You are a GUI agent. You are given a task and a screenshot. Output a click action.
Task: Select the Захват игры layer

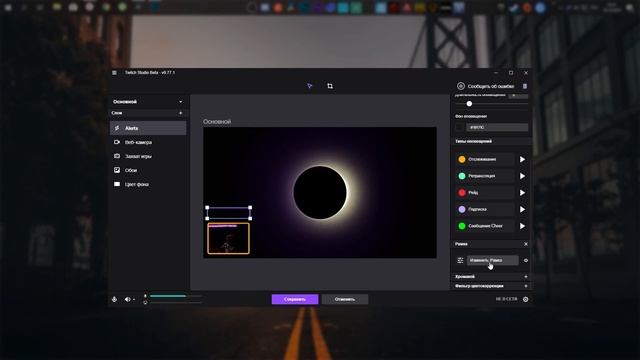(x=148, y=156)
